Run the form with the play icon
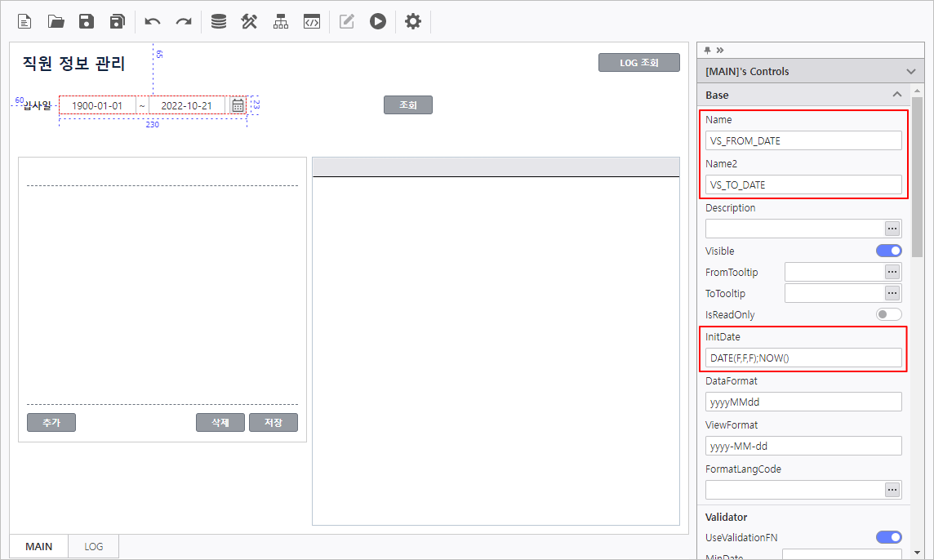The width and height of the screenshot is (934, 560). coord(377,21)
